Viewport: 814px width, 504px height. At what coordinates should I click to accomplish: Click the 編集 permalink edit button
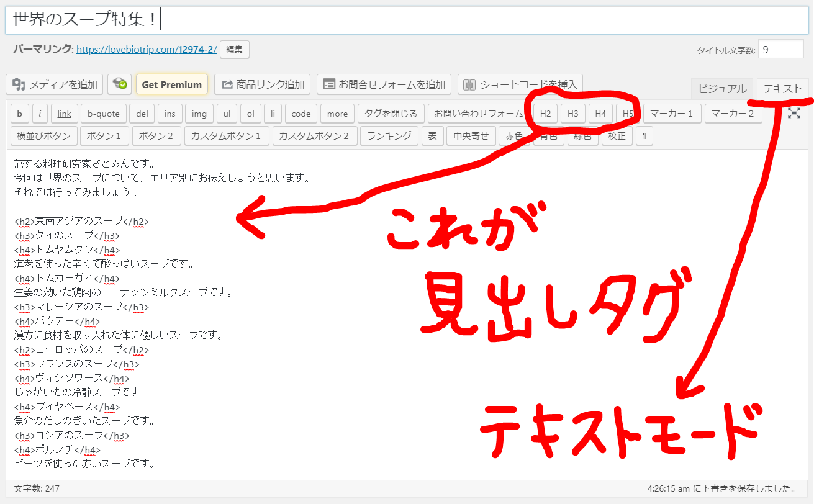coord(234,50)
